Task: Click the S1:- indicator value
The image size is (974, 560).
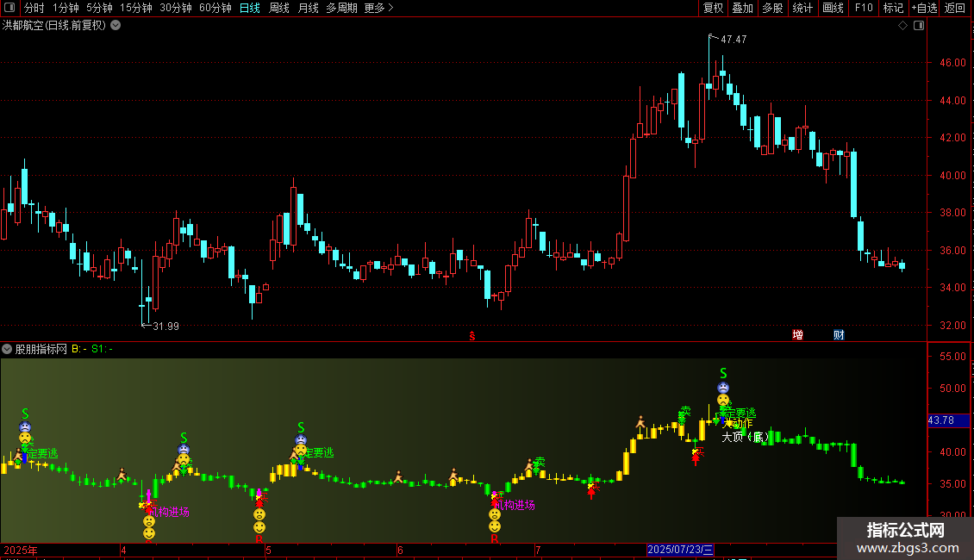Action: [102, 349]
